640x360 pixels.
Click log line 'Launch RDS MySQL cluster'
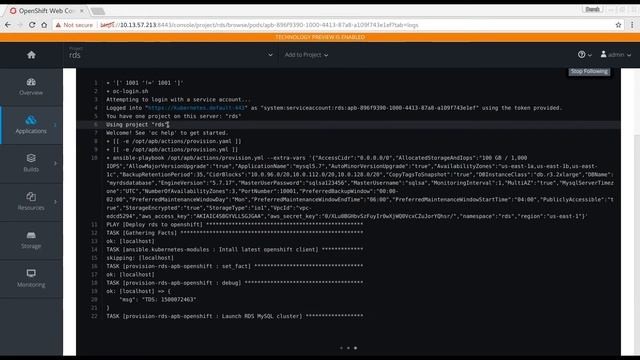pyautogui.click(x=235, y=316)
